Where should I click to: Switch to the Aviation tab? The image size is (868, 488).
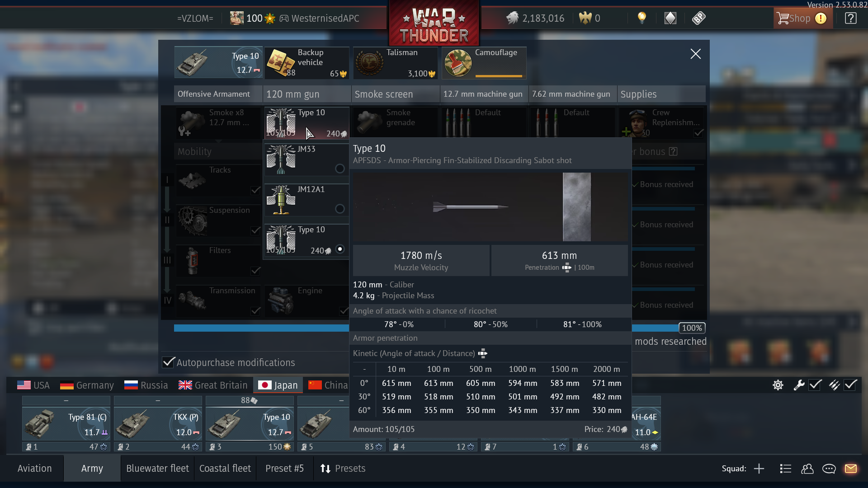pos(35,469)
